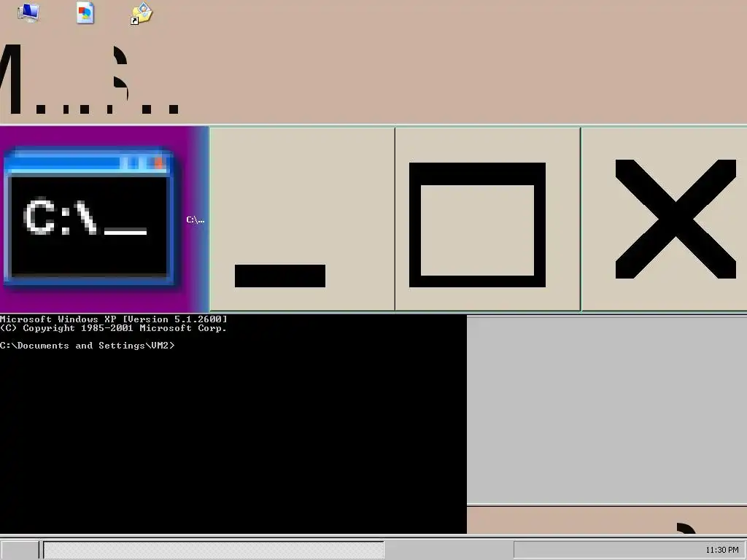747x560 pixels.
Task: Click the Start button on the taskbar
Action: pyautogui.click(x=19, y=550)
